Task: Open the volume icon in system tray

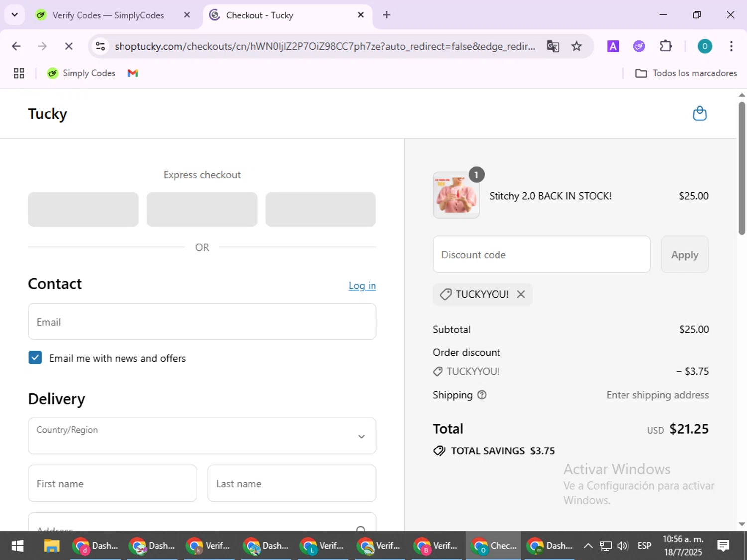Action: 622,546
